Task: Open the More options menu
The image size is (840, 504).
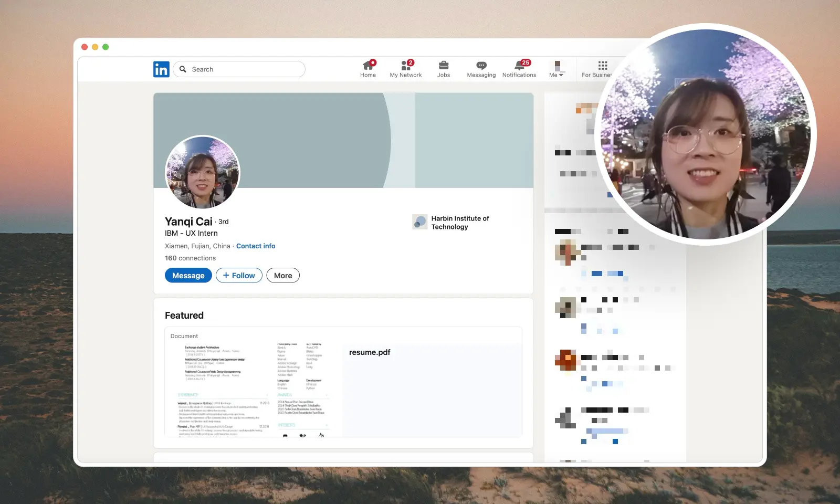Action: point(283,275)
